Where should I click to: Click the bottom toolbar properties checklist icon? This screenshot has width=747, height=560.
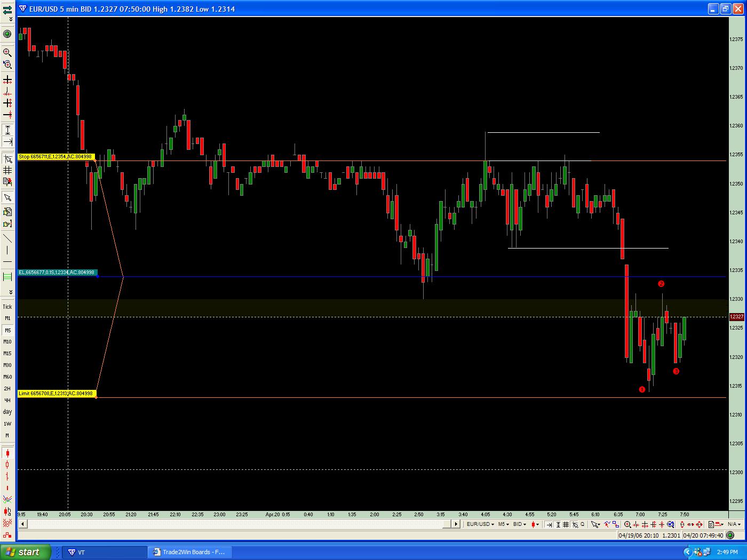coord(711,524)
